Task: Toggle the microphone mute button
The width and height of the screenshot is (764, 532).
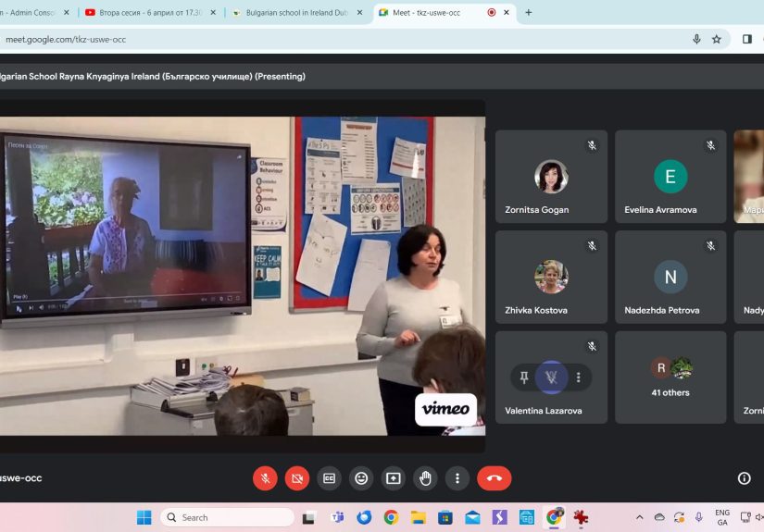Action: pyautogui.click(x=265, y=478)
